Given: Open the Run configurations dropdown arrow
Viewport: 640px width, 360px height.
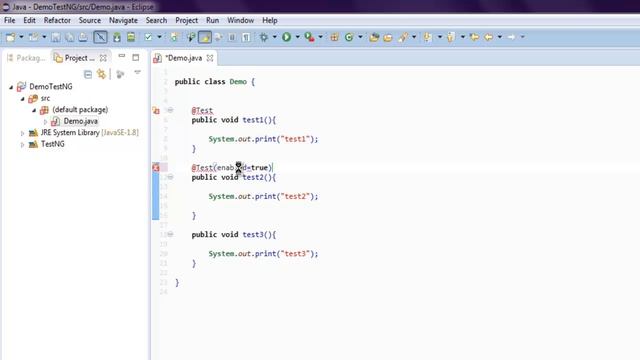Looking at the screenshot, I should pos(298,37).
